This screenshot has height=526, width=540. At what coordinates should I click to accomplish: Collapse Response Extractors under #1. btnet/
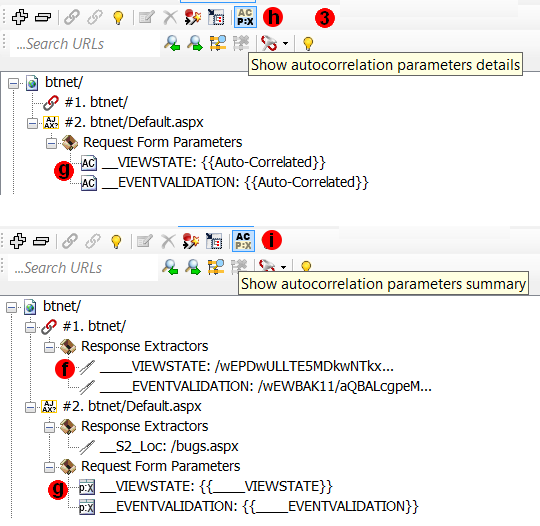click(49, 347)
